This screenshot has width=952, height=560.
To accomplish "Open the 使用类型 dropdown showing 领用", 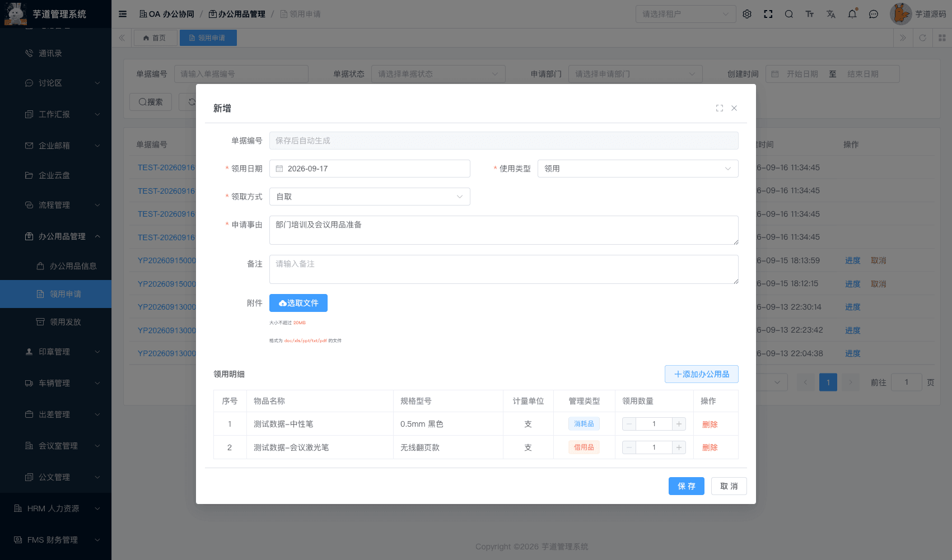I will (x=638, y=169).
